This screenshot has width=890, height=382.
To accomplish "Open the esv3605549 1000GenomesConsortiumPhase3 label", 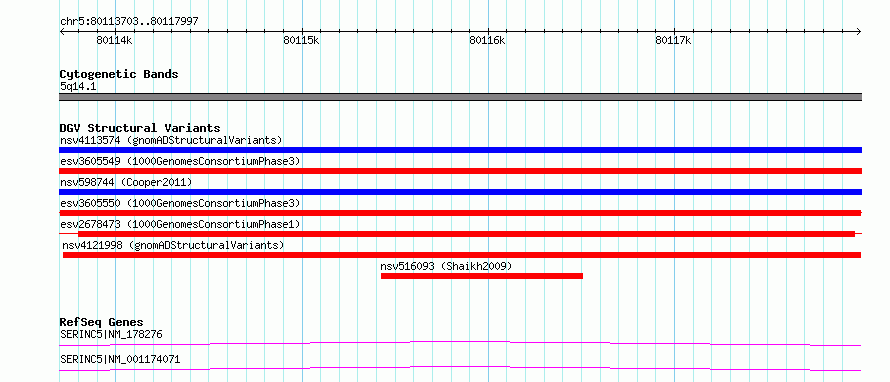I will pyautogui.click(x=180, y=161).
